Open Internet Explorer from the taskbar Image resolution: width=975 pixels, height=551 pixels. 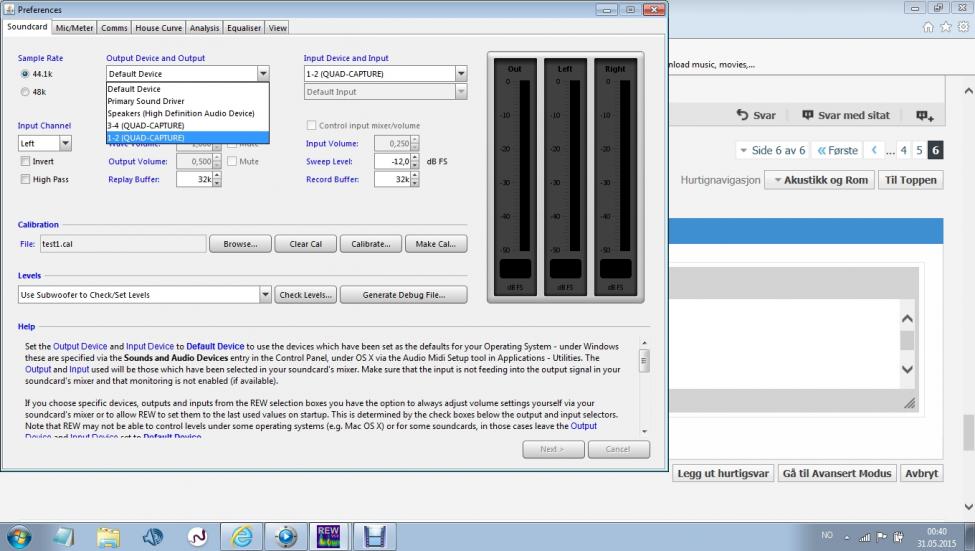point(241,537)
